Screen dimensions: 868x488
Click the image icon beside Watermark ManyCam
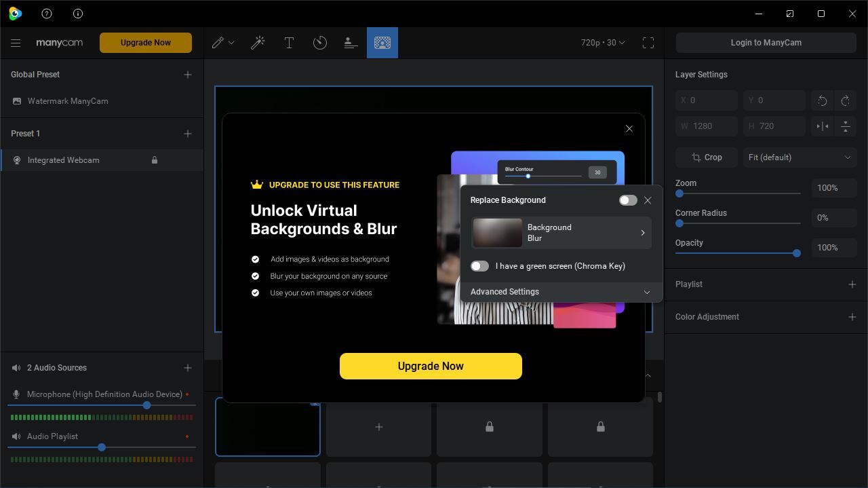[17, 101]
